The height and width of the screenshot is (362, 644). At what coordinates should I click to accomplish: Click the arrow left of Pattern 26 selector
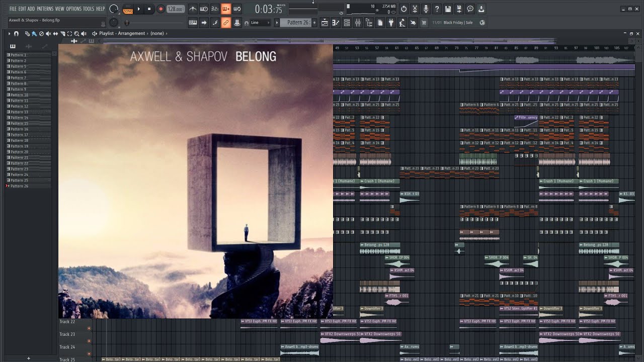point(277,23)
